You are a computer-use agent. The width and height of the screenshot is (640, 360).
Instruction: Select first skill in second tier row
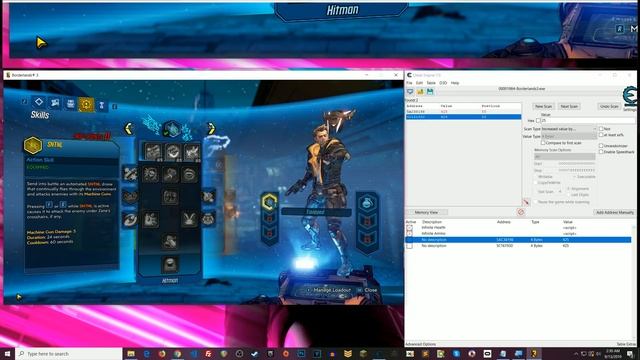(150, 174)
